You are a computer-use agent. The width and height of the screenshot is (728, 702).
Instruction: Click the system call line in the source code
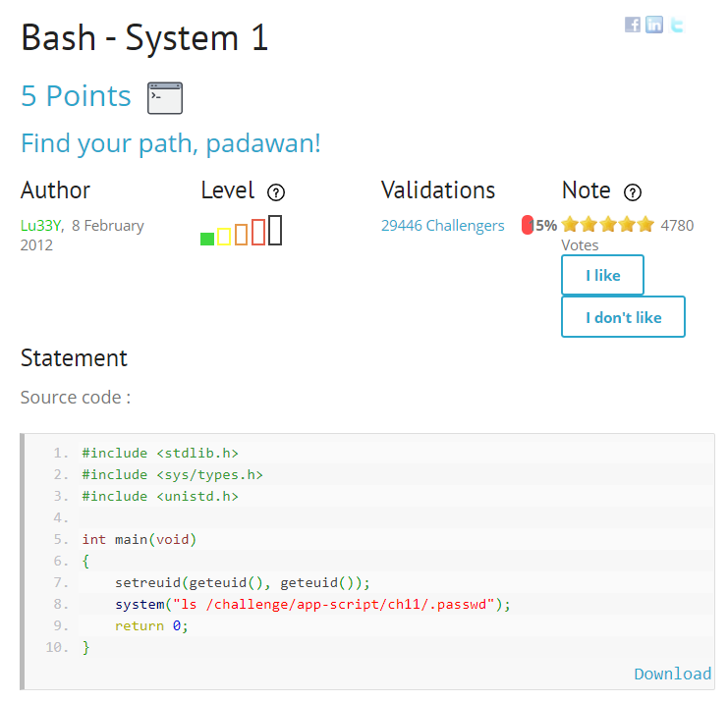click(x=313, y=604)
